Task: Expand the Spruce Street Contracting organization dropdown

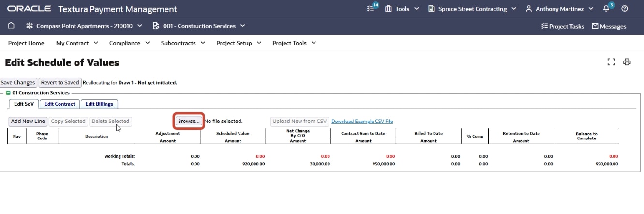Action: tap(472, 9)
